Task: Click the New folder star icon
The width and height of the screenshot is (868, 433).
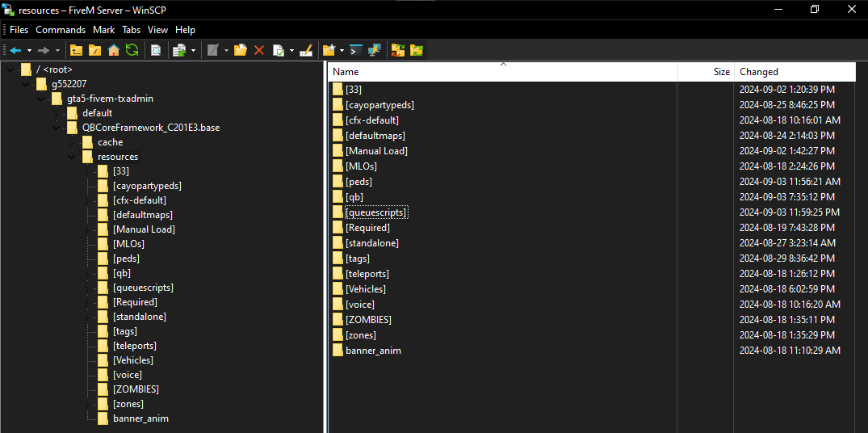Action: click(329, 50)
